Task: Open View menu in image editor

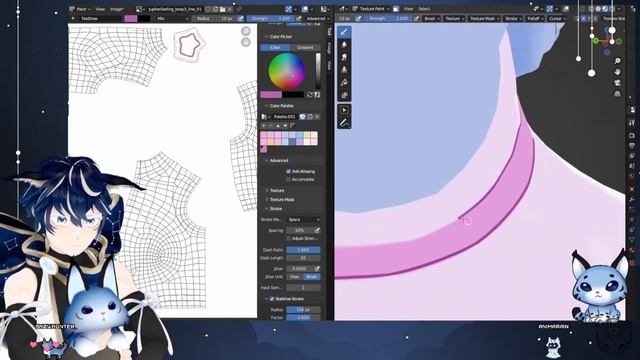Action: (100, 9)
